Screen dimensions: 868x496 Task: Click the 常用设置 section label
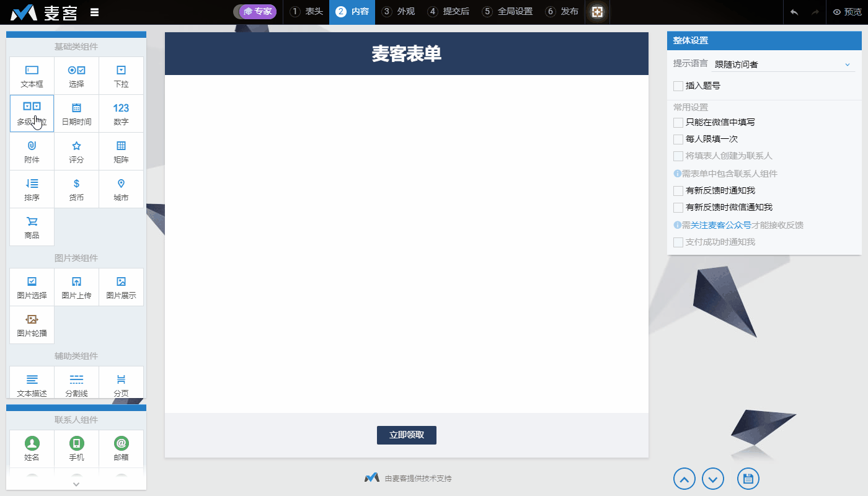(x=691, y=107)
